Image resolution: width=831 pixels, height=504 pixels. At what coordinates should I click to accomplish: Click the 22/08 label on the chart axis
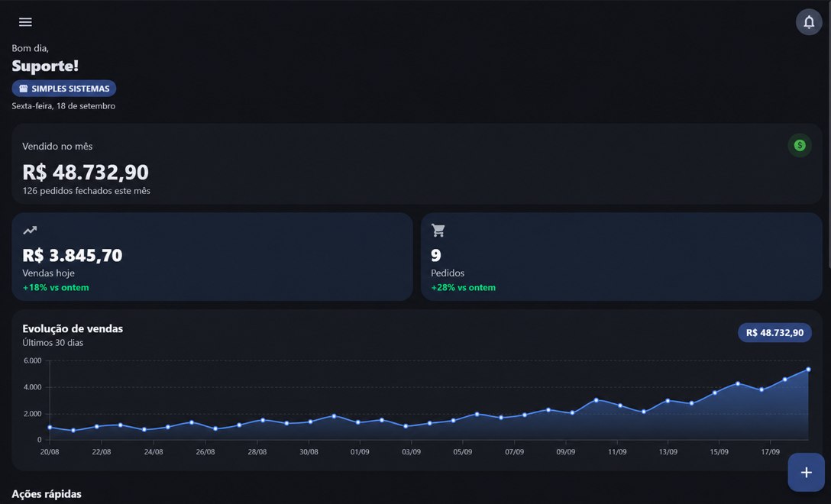[102, 452]
